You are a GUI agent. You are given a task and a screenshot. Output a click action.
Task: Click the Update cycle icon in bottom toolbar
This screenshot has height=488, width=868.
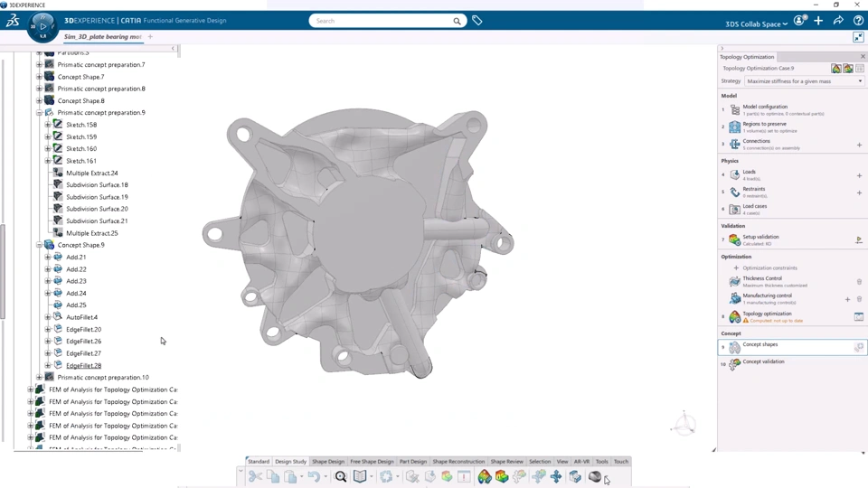(386, 476)
